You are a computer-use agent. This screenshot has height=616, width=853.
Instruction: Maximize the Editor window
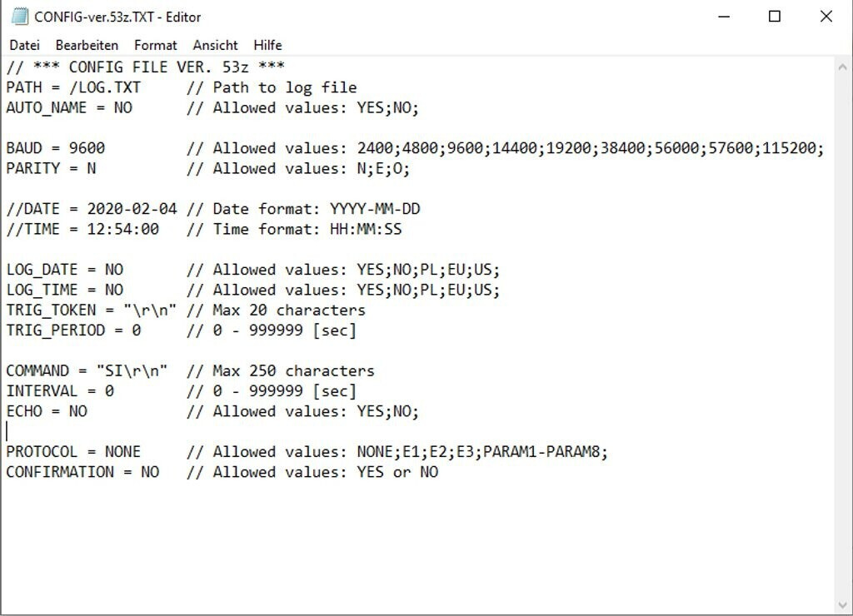click(775, 17)
